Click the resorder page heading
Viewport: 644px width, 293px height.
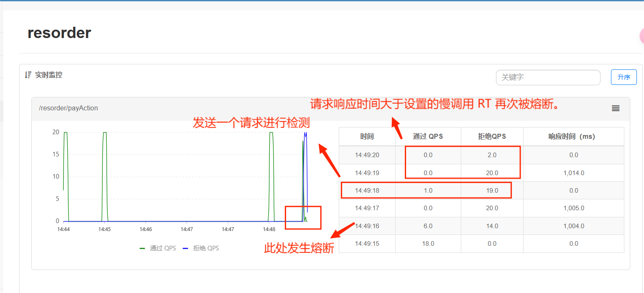click(x=59, y=33)
